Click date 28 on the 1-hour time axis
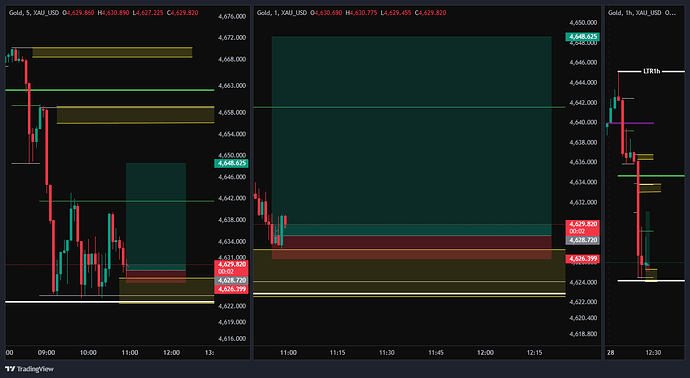 (x=611, y=352)
